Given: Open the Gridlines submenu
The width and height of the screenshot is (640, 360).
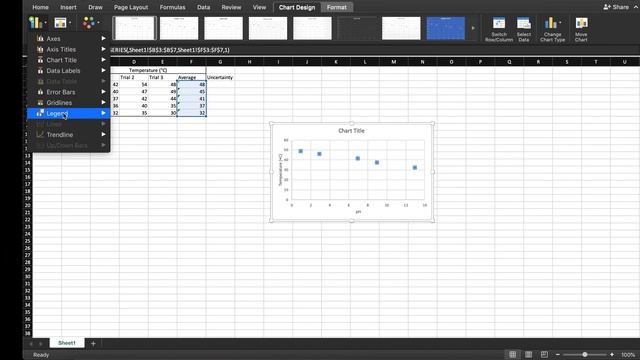Looking at the screenshot, I should 69,102.
